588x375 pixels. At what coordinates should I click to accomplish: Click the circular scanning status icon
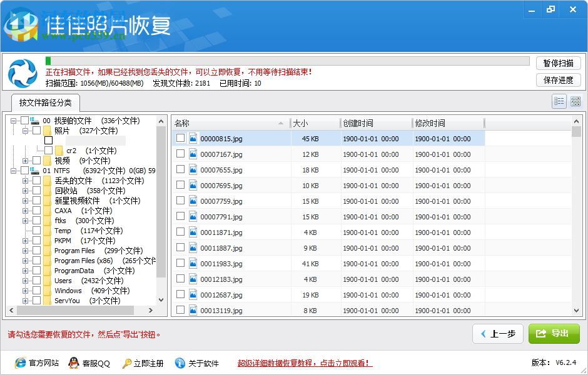pyautogui.click(x=22, y=73)
